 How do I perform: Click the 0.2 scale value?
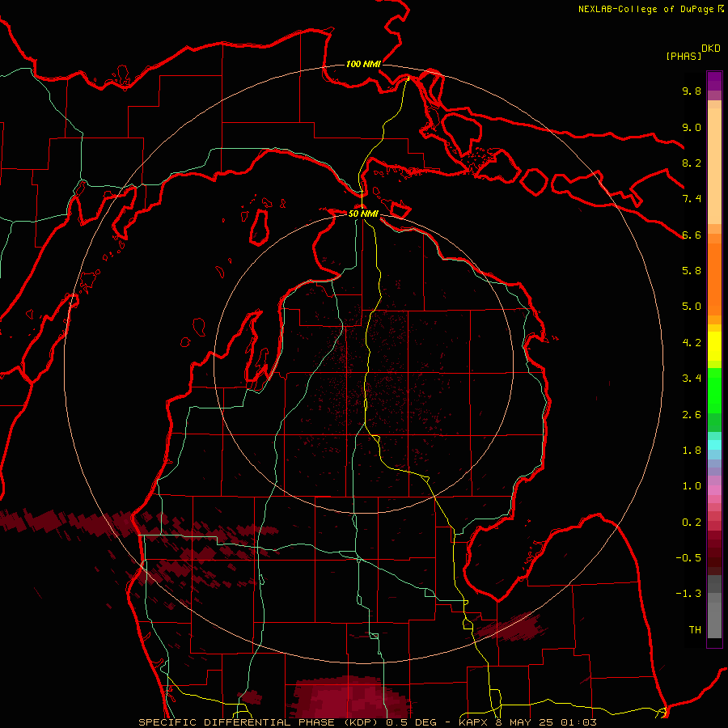[x=692, y=523]
